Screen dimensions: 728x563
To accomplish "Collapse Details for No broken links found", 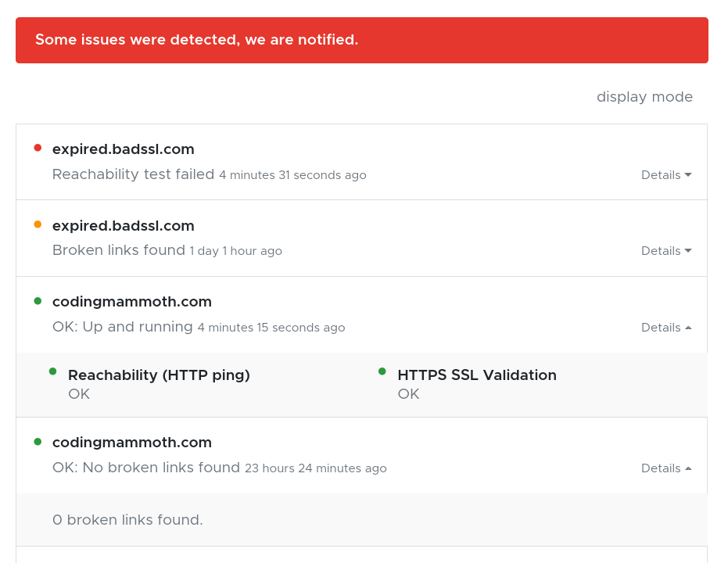I will tap(666, 468).
